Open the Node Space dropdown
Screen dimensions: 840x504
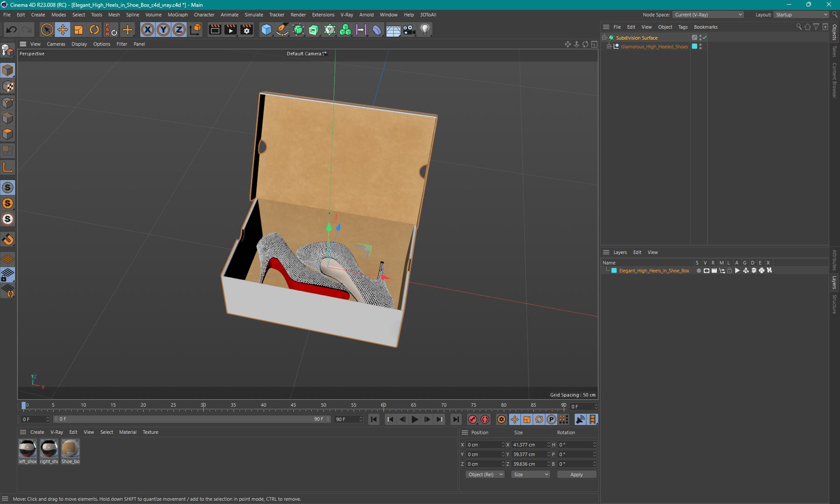(x=708, y=15)
